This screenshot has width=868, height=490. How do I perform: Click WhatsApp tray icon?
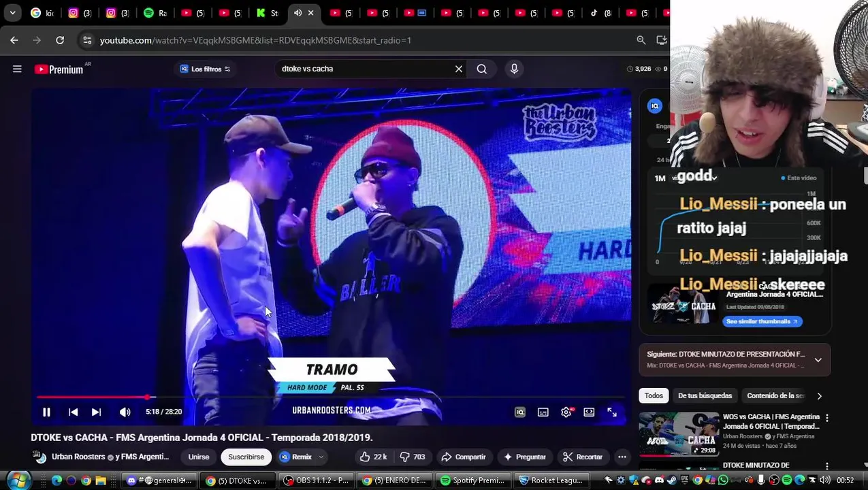point(723,480)
